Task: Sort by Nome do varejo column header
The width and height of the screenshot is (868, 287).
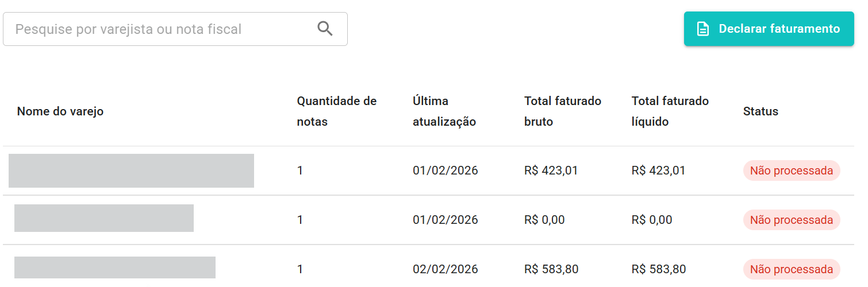Action: point(60,111)
